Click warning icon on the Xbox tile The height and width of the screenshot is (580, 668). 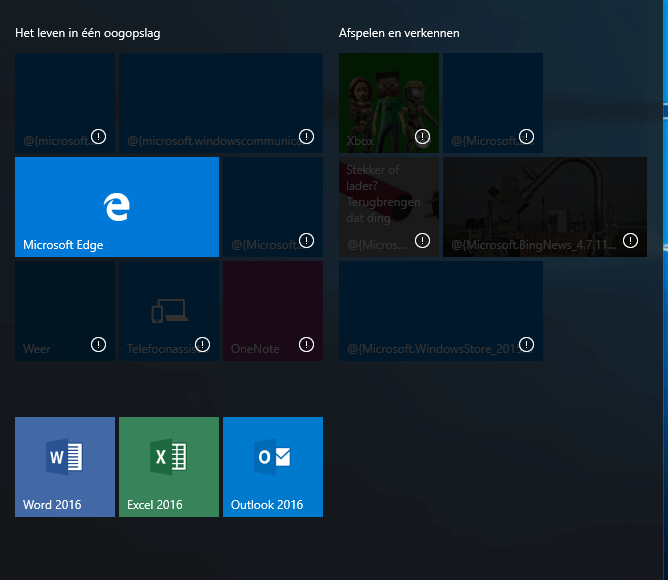422,137
